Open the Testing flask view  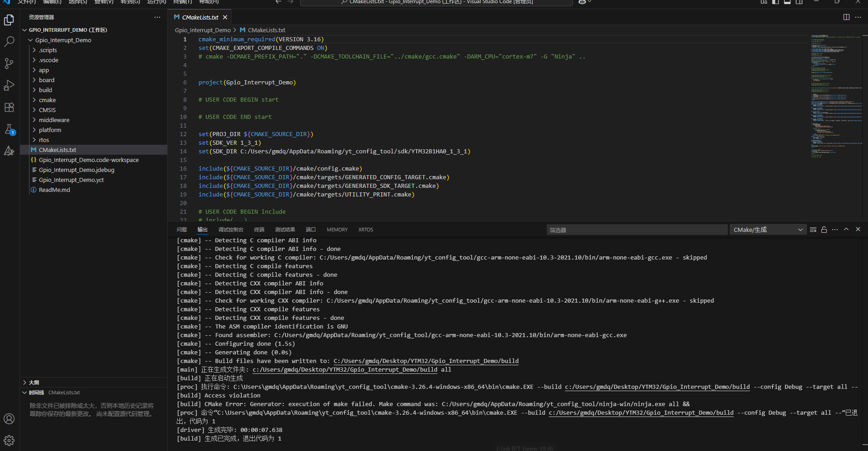click(x=9, y=129)
